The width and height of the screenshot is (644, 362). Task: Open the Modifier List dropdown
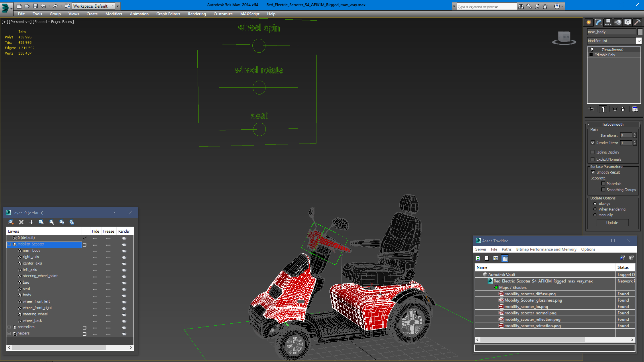coord(639,41)
